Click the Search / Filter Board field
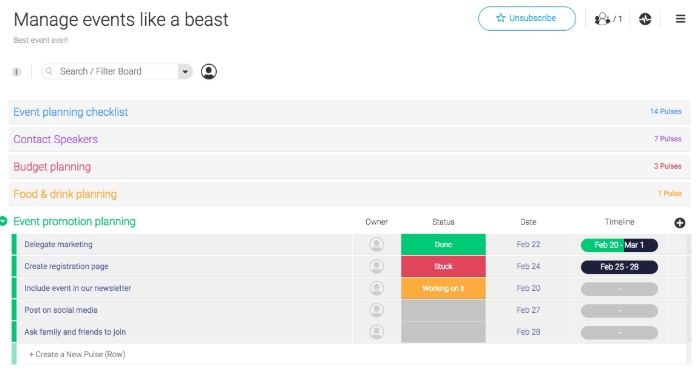 coord(110,71)
